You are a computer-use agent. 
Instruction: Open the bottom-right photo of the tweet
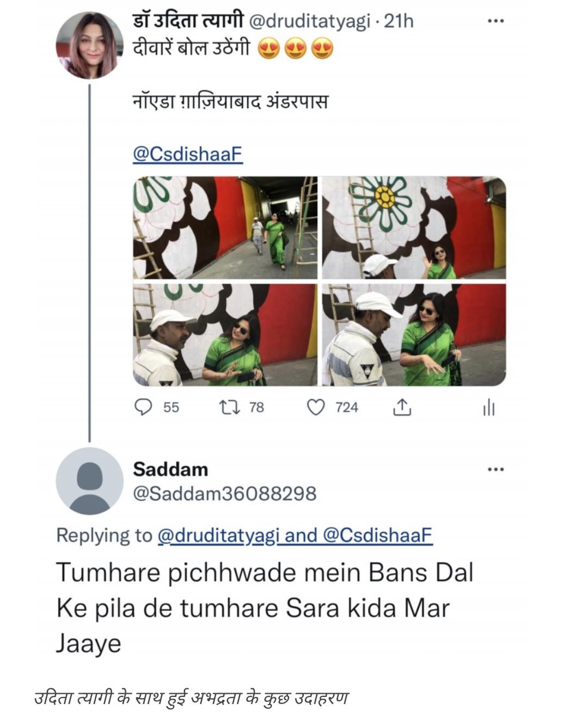(414, 335)
